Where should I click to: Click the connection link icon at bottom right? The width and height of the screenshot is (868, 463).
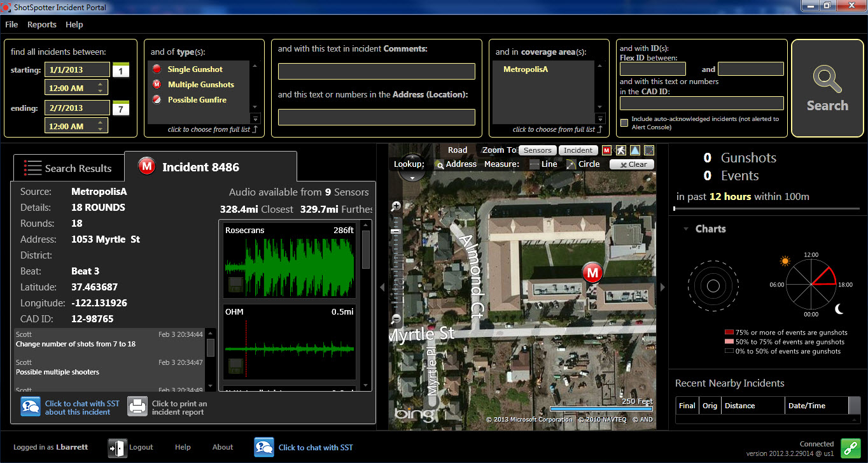click(851, 448)
